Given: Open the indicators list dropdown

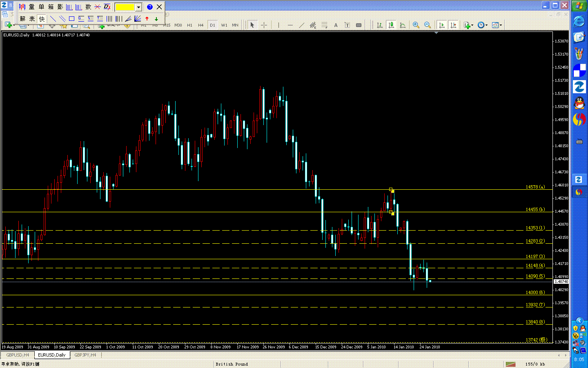Looking at the screenshot, I should [x=469, y=25].
